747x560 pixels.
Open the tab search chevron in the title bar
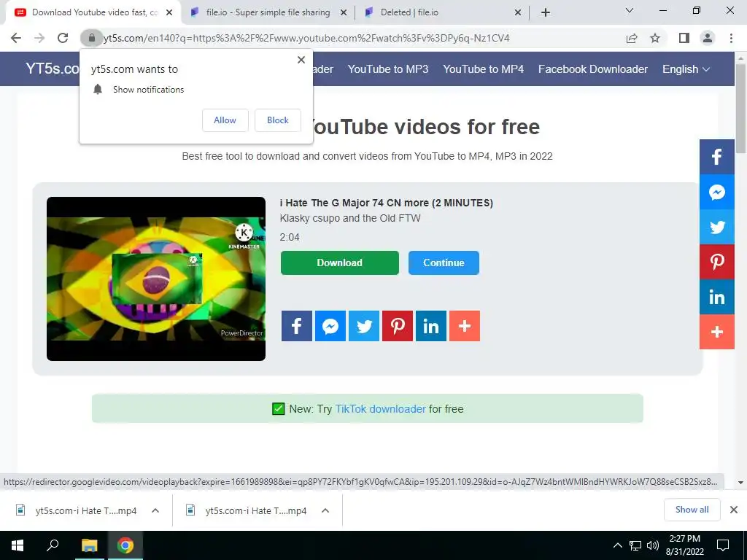pyautogui.click(x=630, y=10)
